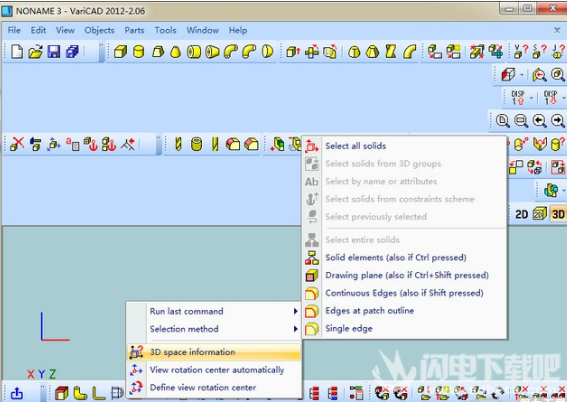
Task: Open the Tools menu
Action: (x=166, y=30)
